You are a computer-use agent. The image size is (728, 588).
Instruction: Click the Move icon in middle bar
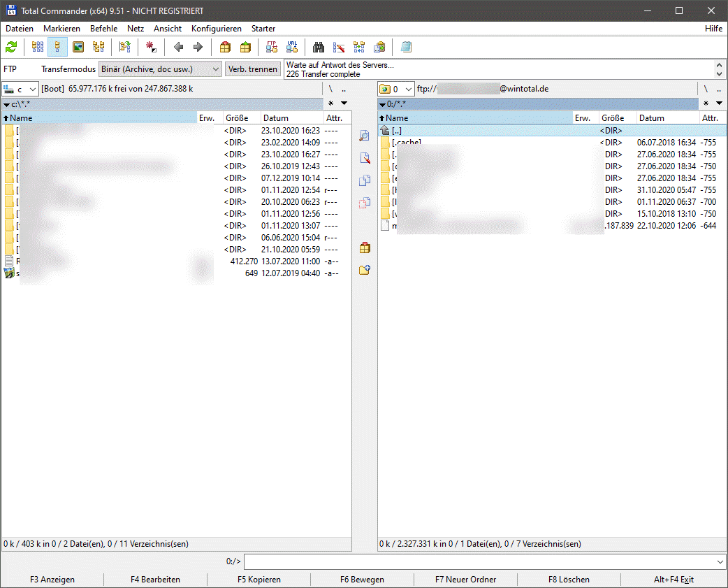point(365,203)
